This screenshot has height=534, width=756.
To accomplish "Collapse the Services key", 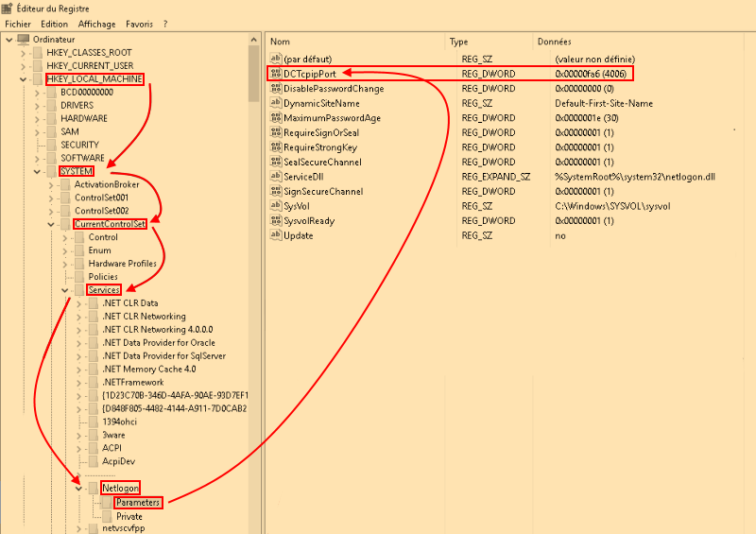I will click(65, 290).
